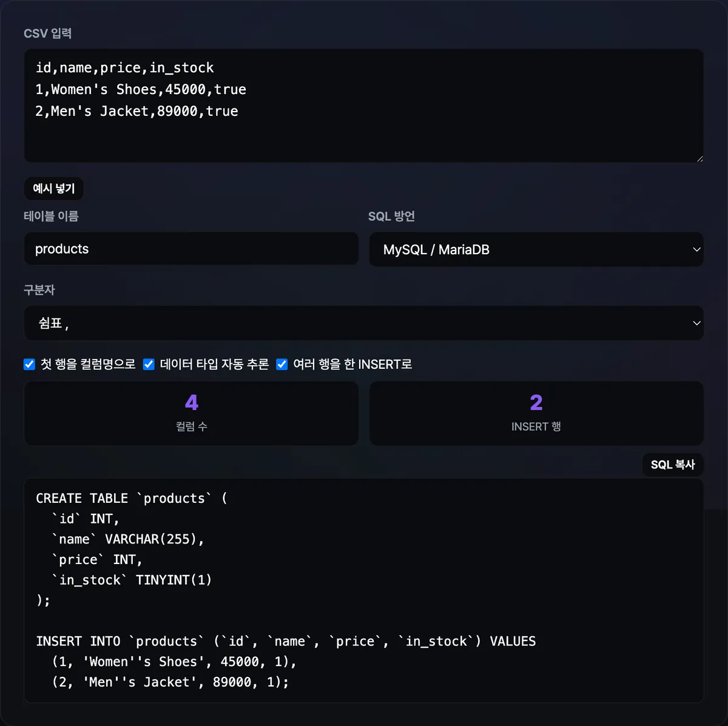Click the CSV textarea resize handle corner
This screenshot has height=726, width=728.
click(699, 158)
